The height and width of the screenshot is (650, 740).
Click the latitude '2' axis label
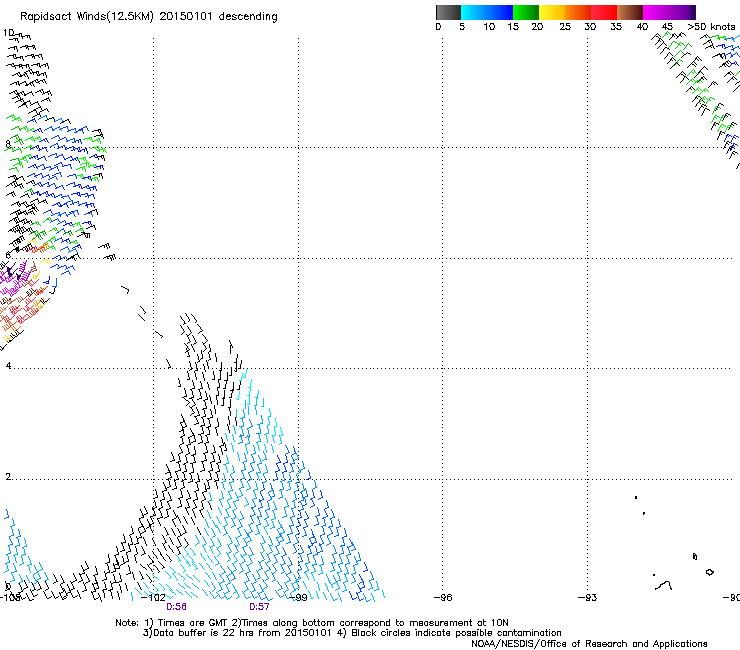point(8,477)
